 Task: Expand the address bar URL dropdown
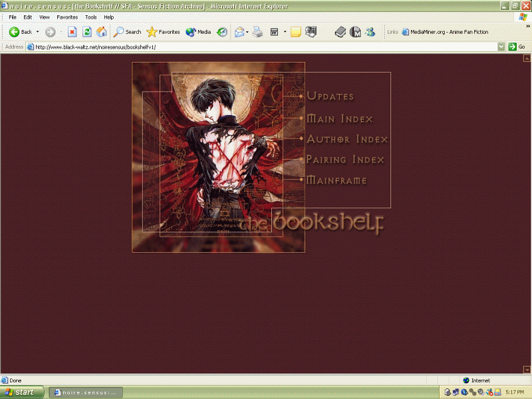point(501,47)
